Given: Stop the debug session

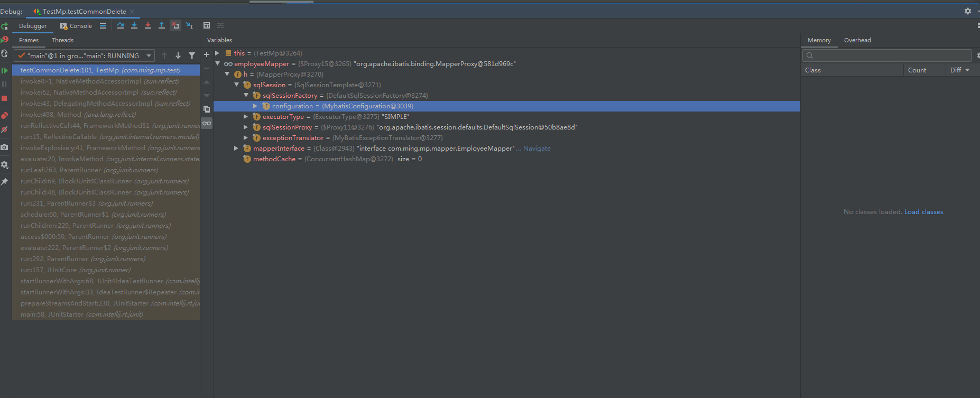Looking at the screenshot, I should coord(4,98).
